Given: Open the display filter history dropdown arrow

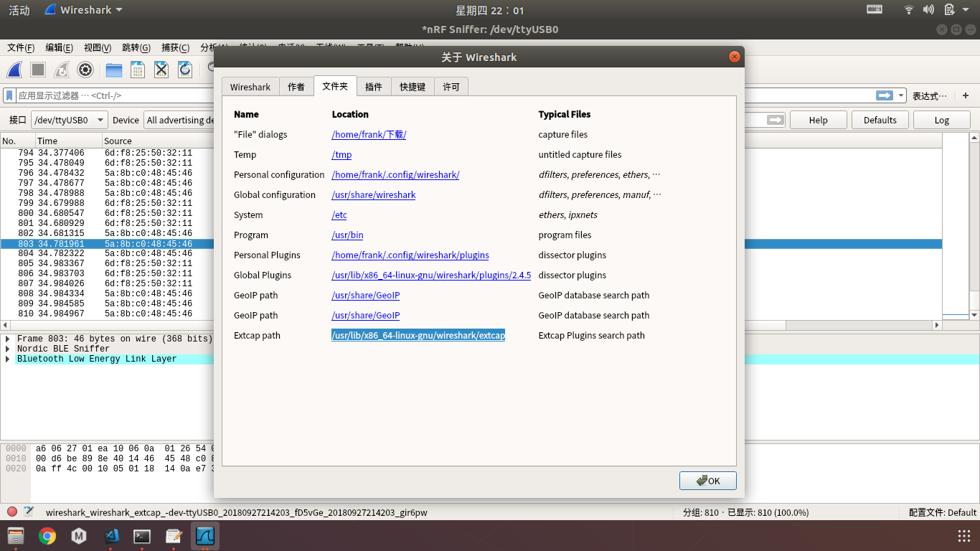Looking at the screenshot, I should pos(900,95).
